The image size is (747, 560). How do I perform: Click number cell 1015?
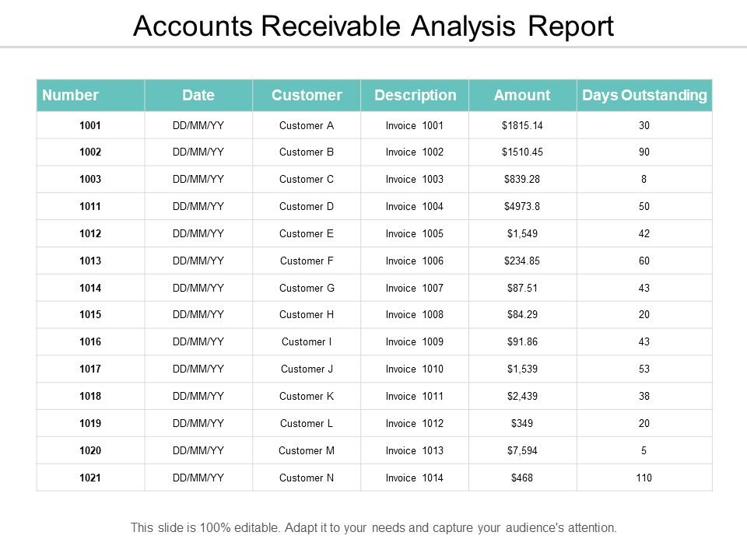click(x=90, y=314)
